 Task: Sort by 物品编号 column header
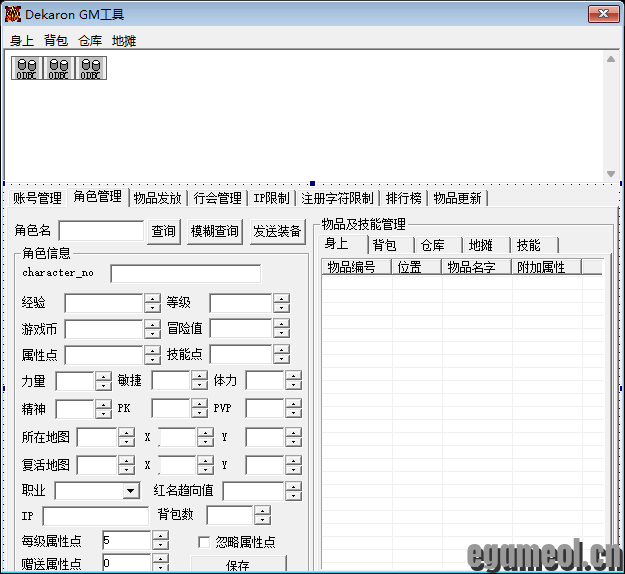(356, 267)
